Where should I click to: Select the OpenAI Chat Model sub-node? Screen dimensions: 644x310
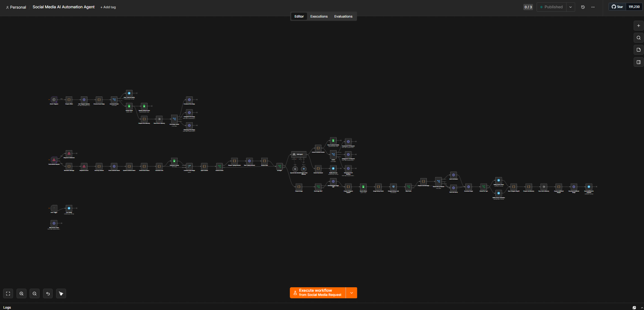tap(295, 169)
